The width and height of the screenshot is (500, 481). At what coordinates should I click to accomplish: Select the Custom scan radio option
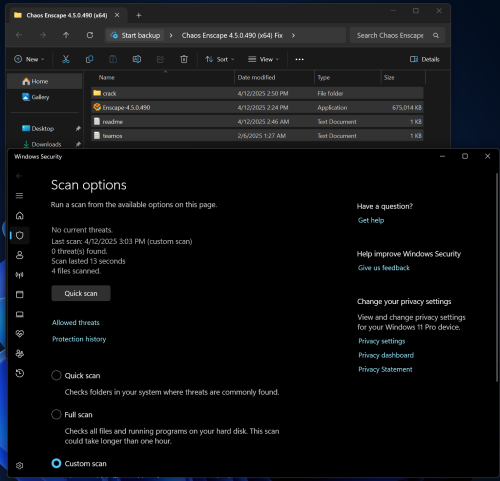(56, 463)
